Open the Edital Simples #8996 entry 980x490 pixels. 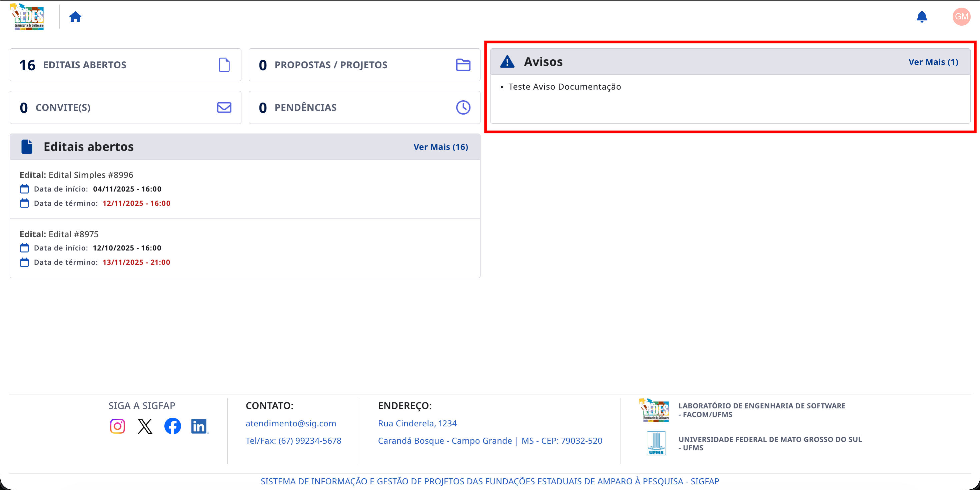(91, 175)
